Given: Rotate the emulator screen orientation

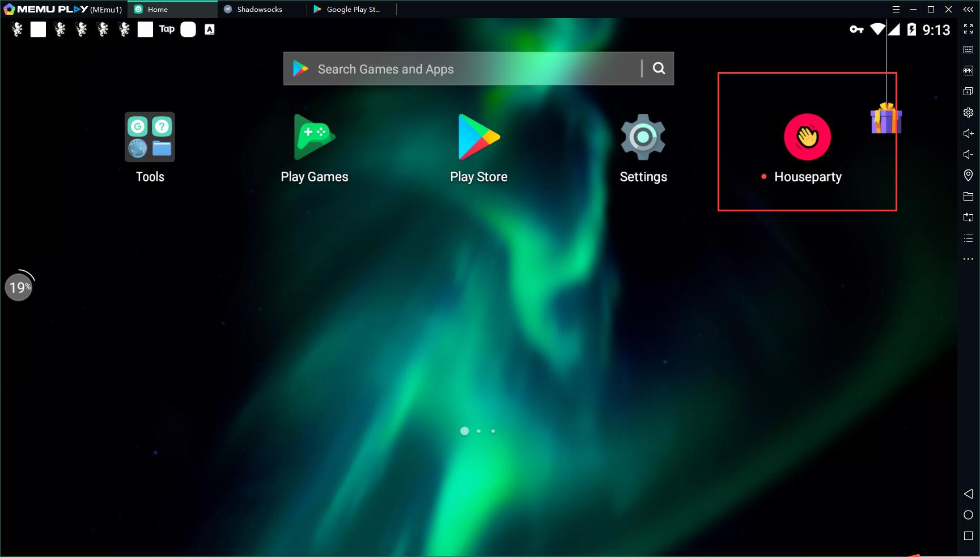Looking at the screenshot, I should pos(968,218).
